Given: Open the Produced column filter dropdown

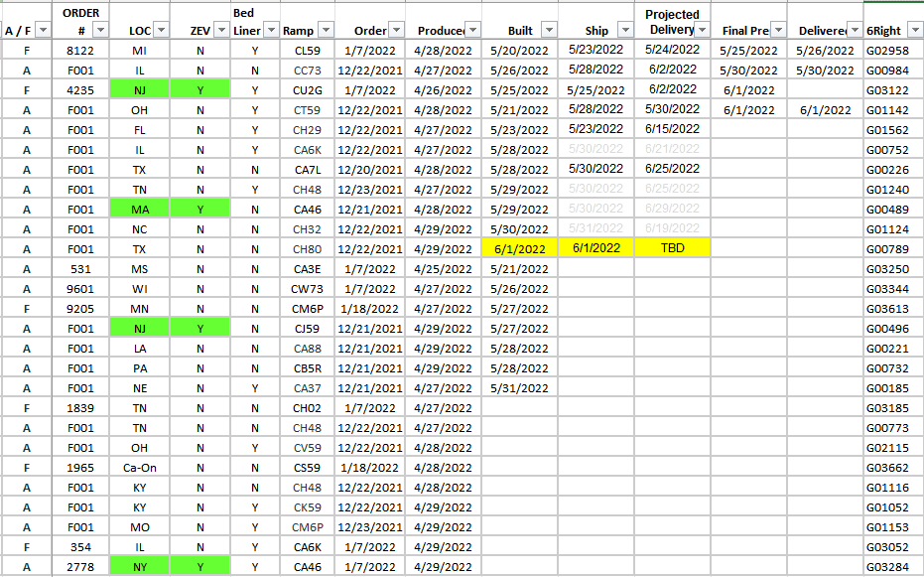Looking at the screenshot, I should 472,31.
